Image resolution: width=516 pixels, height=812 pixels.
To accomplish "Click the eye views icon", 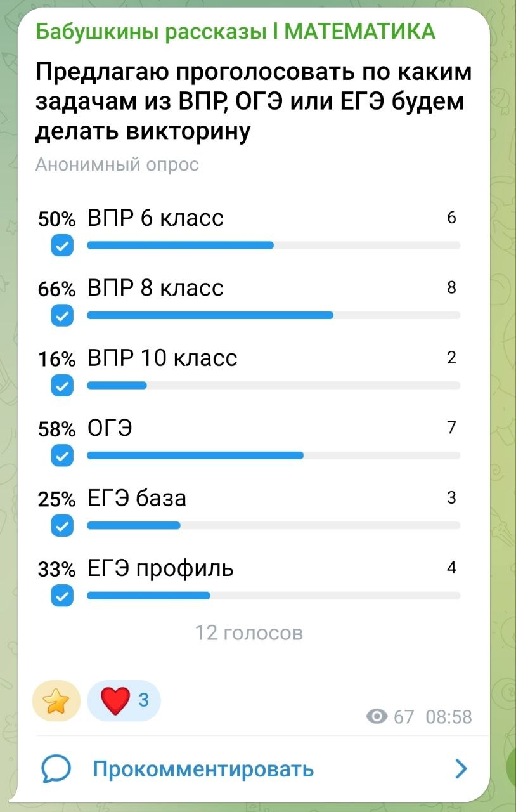I will tap(378, 717).
